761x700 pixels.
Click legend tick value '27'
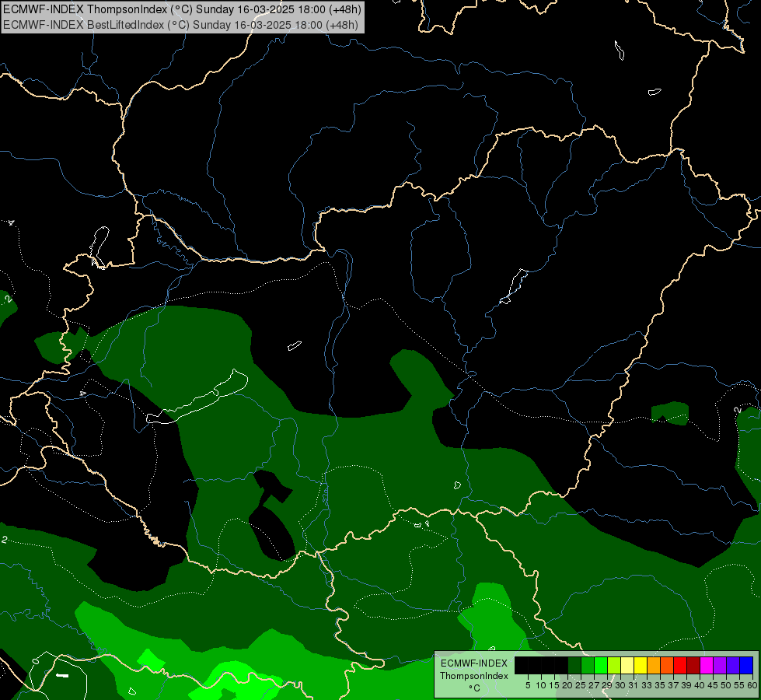pos(594,685)
